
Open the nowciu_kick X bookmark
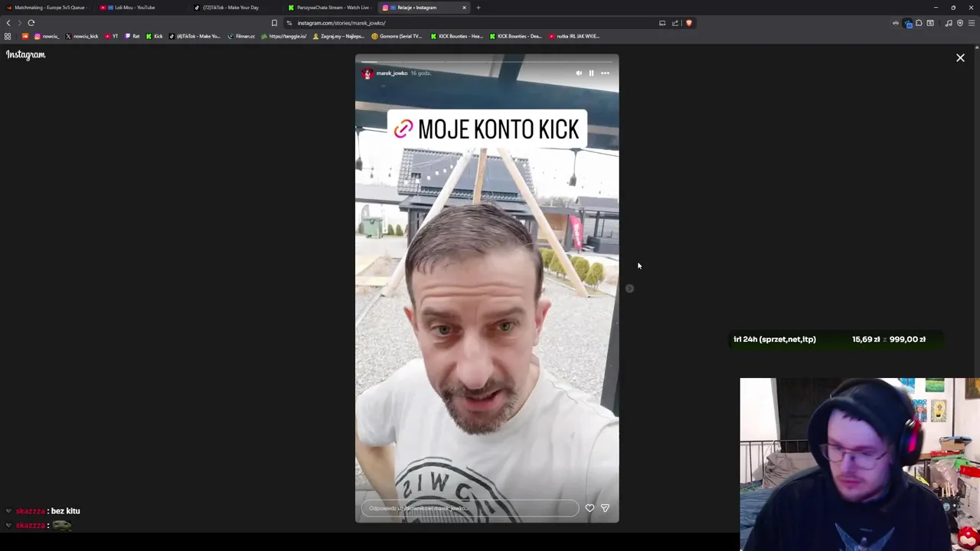[x=82, y=36]
